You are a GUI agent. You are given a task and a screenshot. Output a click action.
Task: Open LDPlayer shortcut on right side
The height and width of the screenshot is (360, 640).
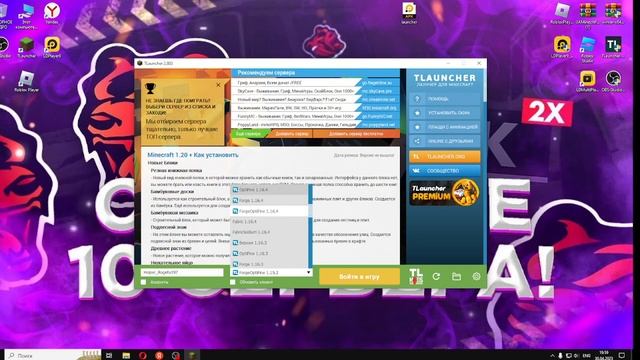[x=562, y=47]
